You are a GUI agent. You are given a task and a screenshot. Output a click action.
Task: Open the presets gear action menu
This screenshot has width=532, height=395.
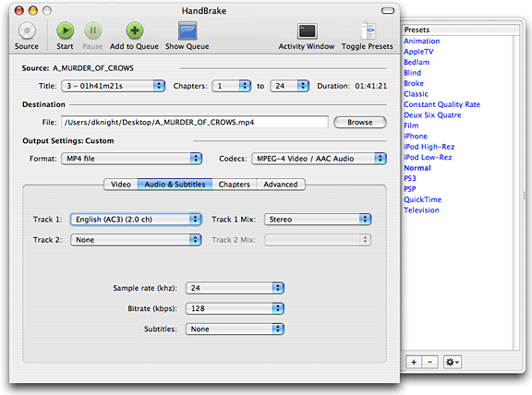click(453, 362)
